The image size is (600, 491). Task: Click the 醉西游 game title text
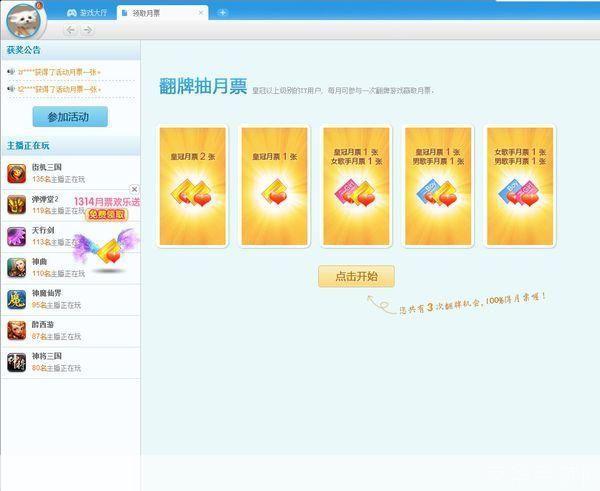click(x=43, y=325)
